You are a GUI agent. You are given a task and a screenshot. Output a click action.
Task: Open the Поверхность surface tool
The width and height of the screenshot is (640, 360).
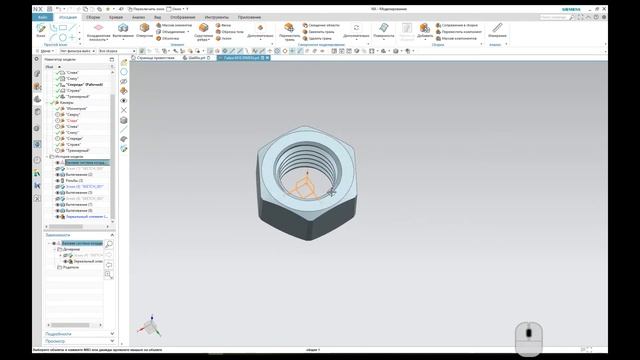(384, 30)
